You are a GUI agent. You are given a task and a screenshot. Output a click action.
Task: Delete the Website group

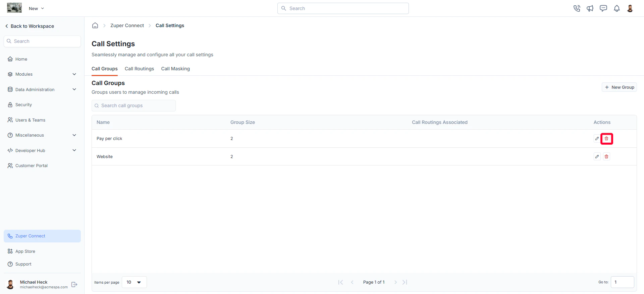(x=606, y=156)
